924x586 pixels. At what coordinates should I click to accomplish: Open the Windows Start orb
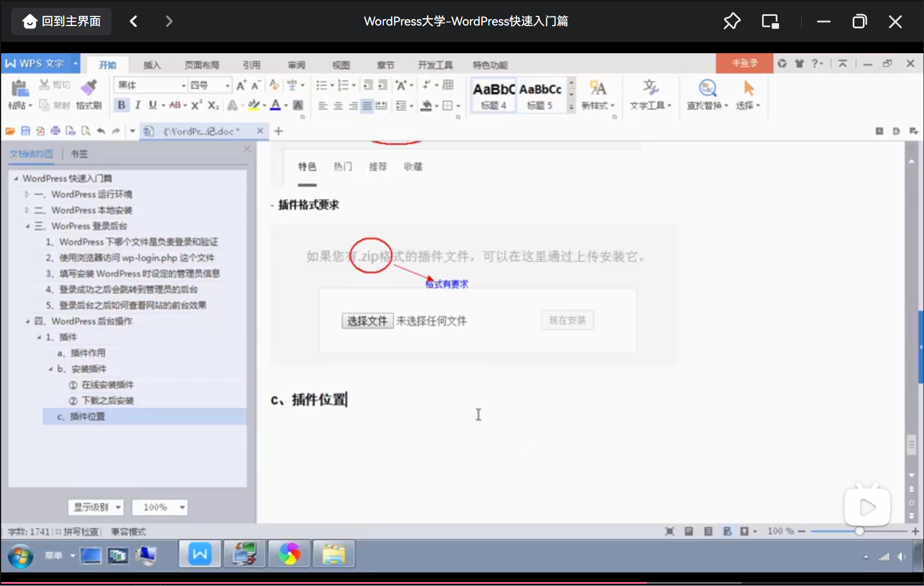[20, 556]
